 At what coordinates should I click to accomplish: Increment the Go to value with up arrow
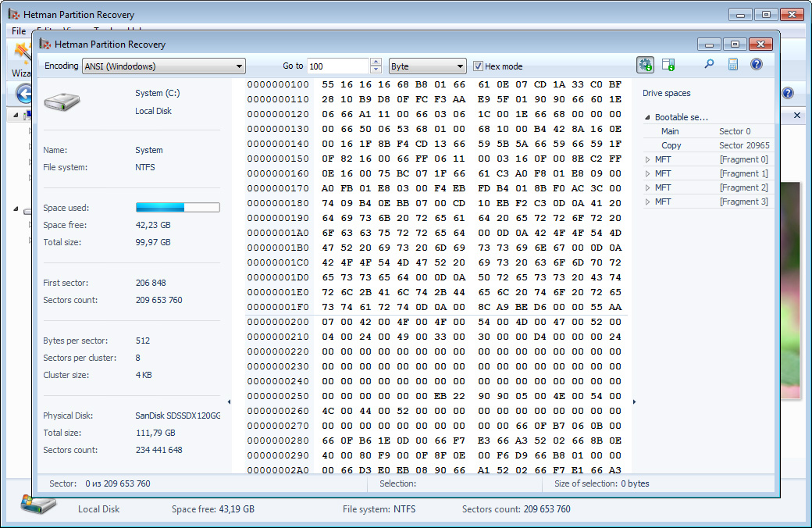click(x=376, y=62)
